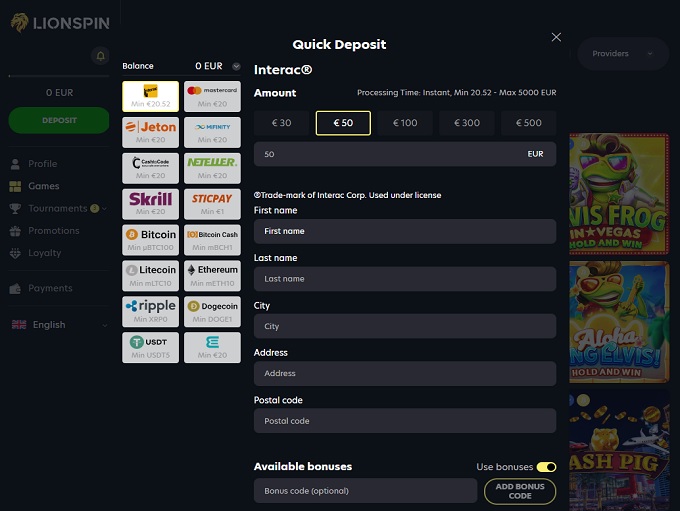Select the Skrill payment method
Viewport: 680px width, 511px height.
pyautogui.click(x=150, y=203)
